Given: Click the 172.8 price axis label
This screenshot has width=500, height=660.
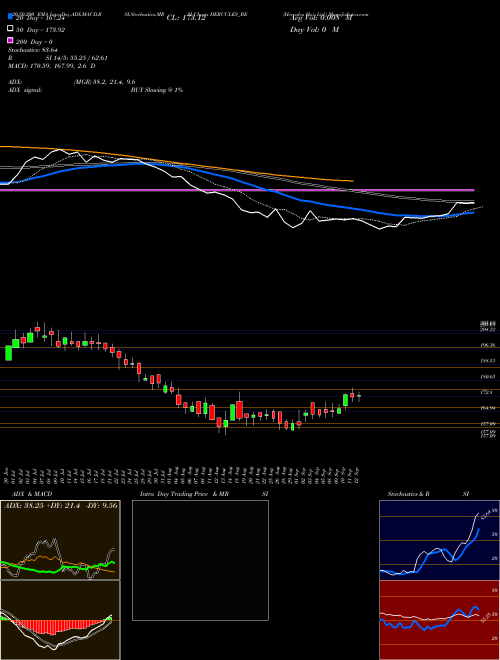Looking at the screenshot, I should click(x=488, y=392).
